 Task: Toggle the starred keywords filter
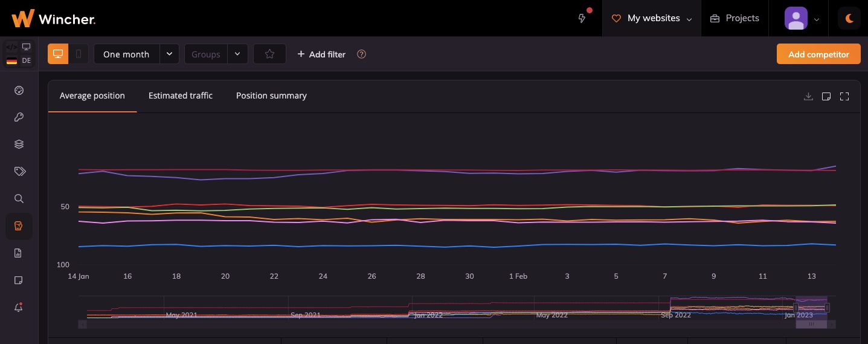point(269,54)
